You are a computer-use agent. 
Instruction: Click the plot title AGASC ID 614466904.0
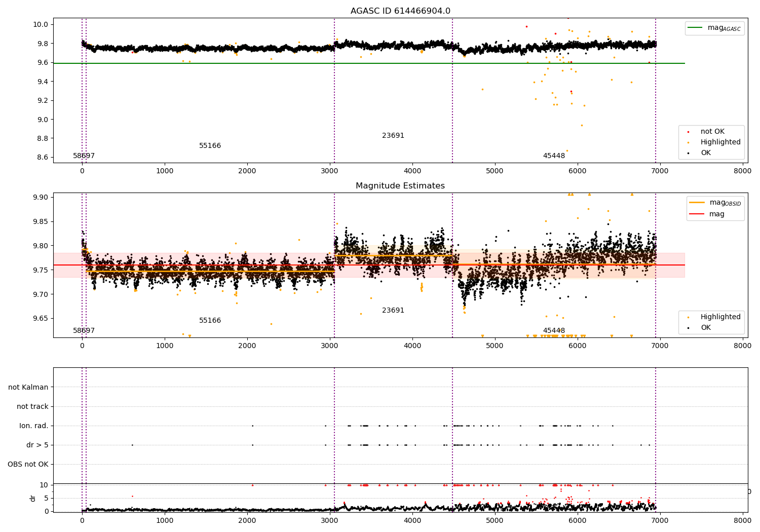(400, 11)
